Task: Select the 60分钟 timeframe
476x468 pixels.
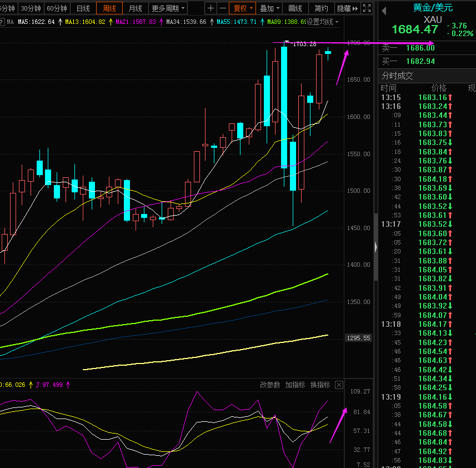Action: 57,8
